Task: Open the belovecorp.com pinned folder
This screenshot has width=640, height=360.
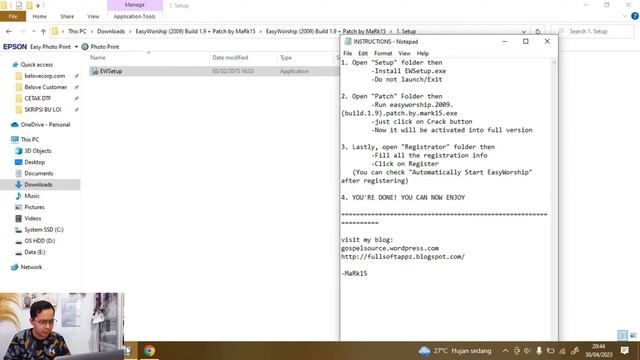Action: 44,76
